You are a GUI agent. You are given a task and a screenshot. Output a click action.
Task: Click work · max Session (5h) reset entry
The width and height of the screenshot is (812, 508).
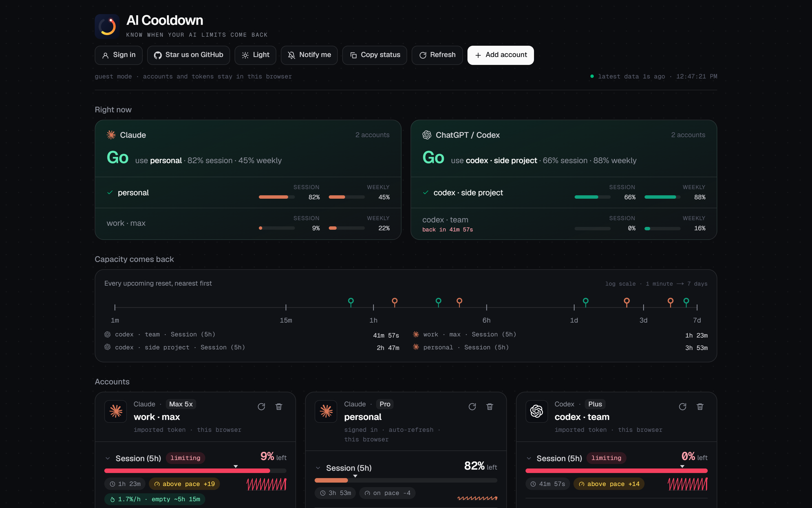click(x=560, y=335)
